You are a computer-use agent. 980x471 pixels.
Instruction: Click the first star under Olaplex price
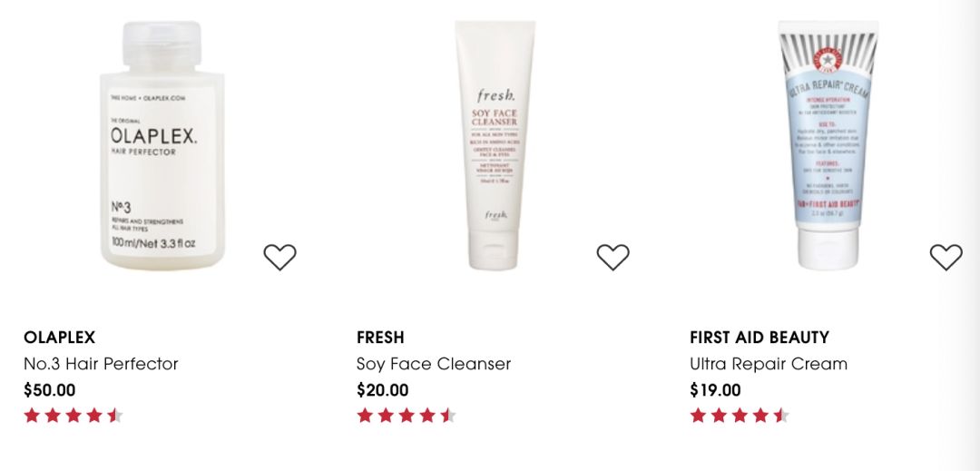(x=32, y=416)
